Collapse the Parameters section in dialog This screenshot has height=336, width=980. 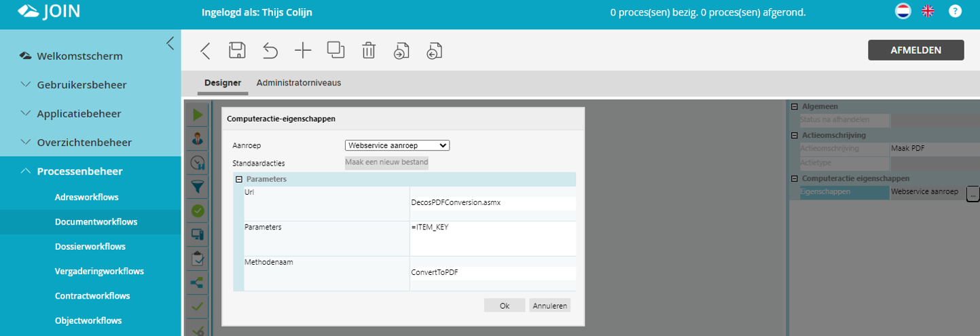(239, 179)
